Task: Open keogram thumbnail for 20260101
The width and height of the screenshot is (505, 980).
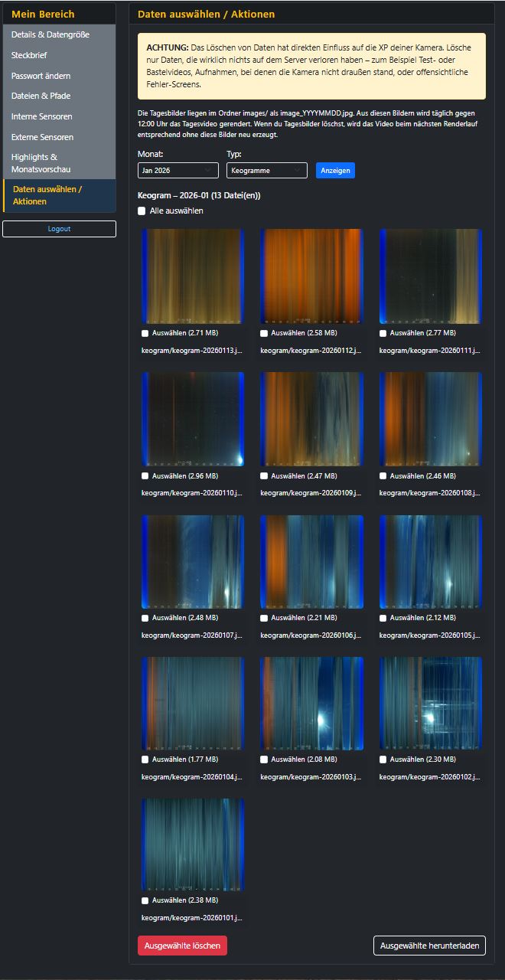Action: (x=193, y=845)
